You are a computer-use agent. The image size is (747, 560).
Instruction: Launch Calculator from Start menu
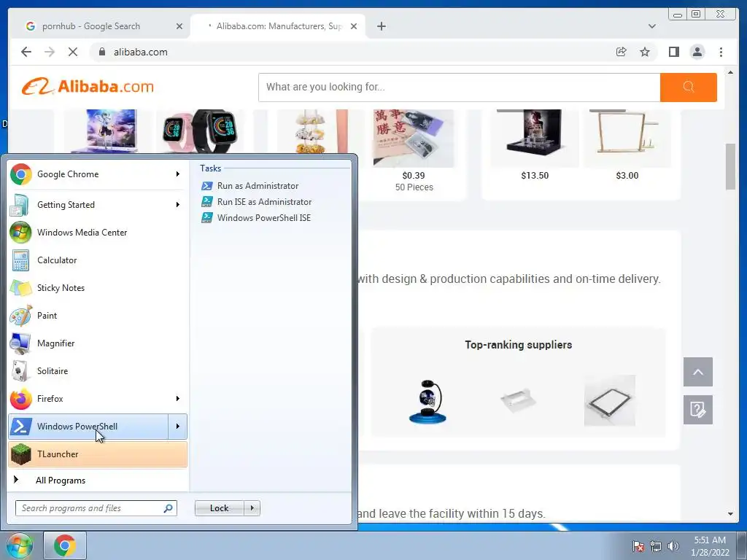point(98,260)
